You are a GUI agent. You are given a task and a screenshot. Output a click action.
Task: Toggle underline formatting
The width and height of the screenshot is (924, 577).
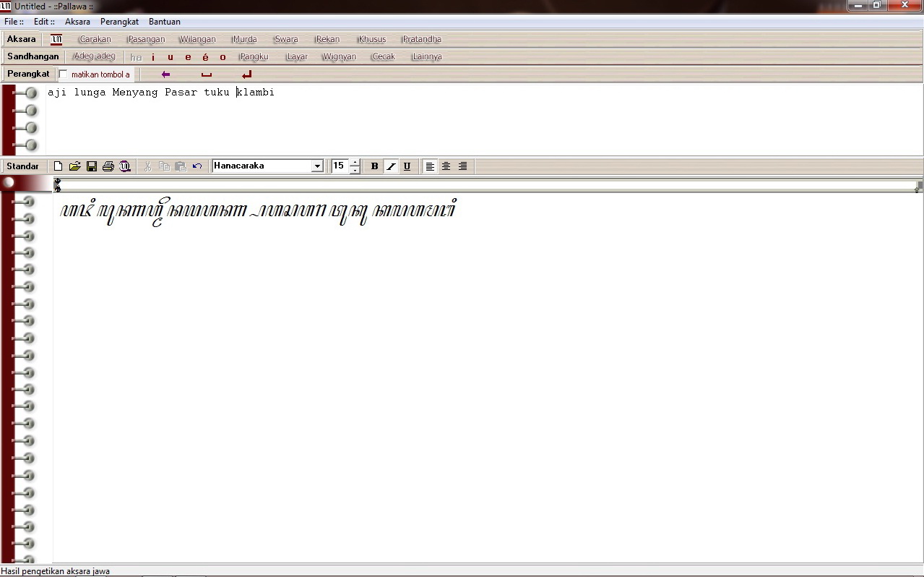(x=407, y=166)
